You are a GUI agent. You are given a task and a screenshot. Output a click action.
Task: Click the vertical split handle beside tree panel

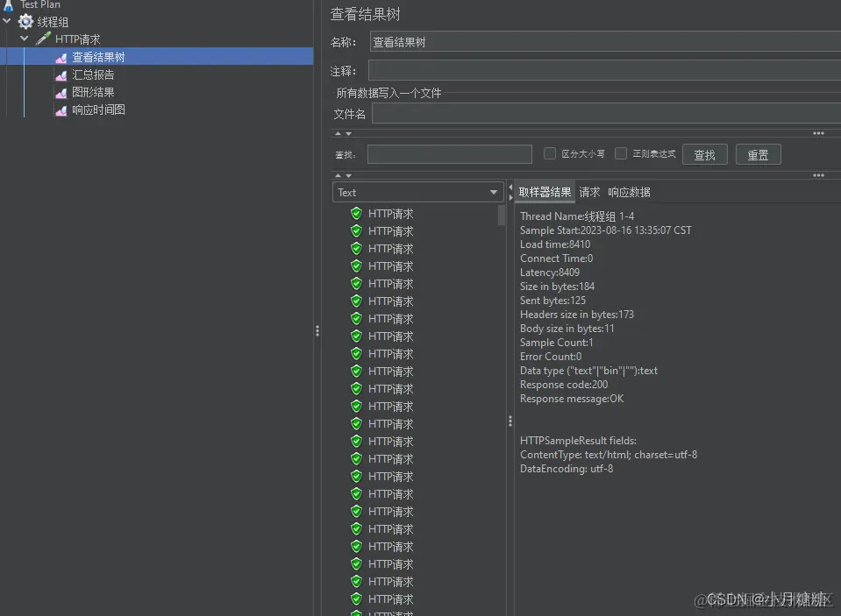pos(317,331)
